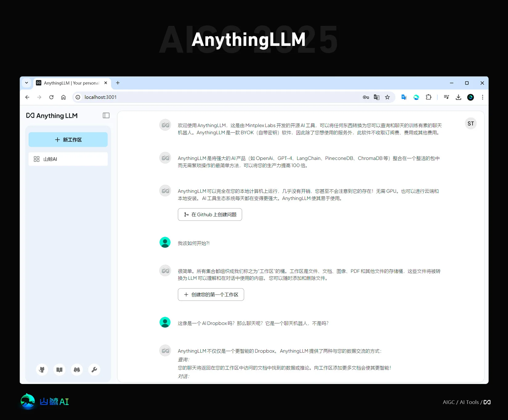The height and width of the screenshot is (420, 508).
Task: Translate this page icon
Action: pyautogui.click(x=377, y=97)
